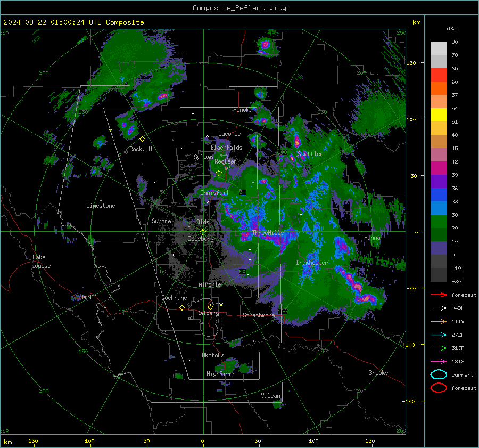Click the Limestone label

(x=101, y=206)
